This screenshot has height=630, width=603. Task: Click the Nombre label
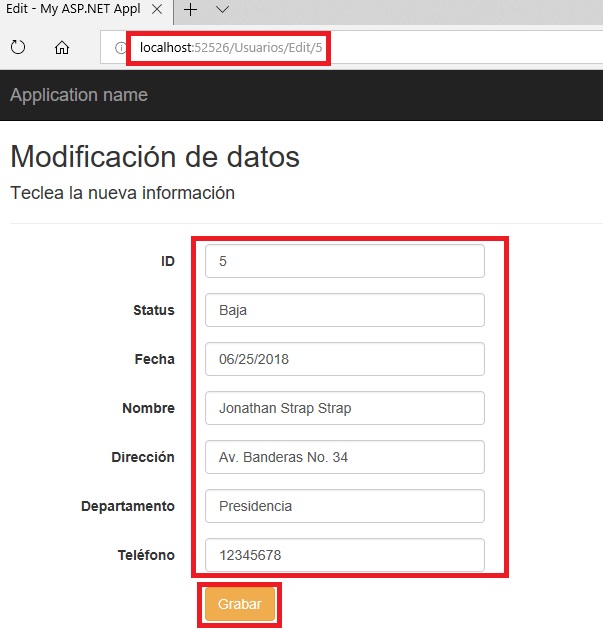tap(149, 408)
